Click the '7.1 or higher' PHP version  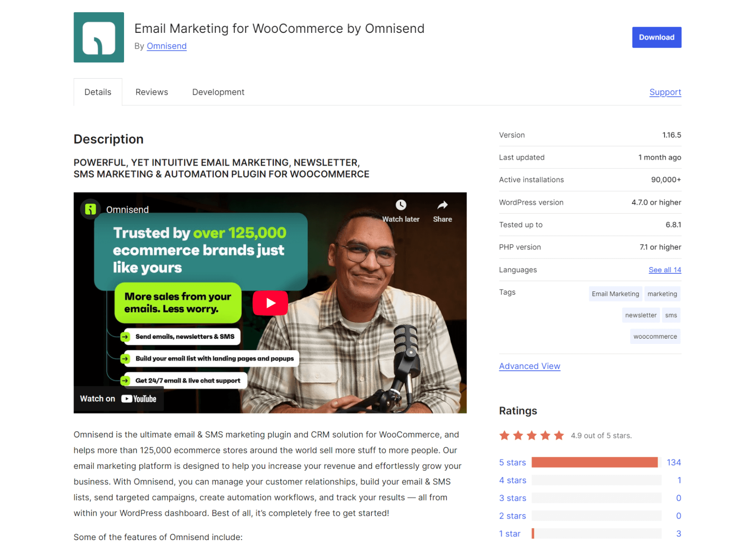click(x=660, y=247)
